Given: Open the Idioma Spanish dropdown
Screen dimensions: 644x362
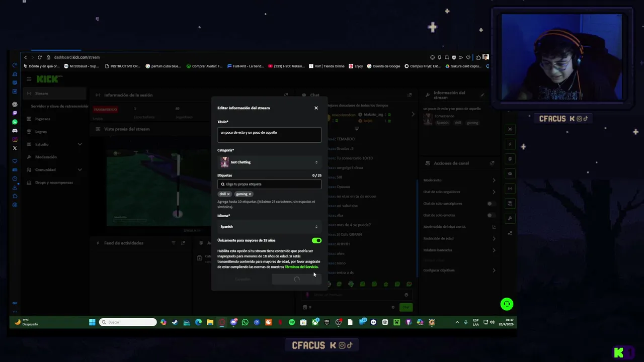Looking at the screenshot, I should [x=269, y=227].
